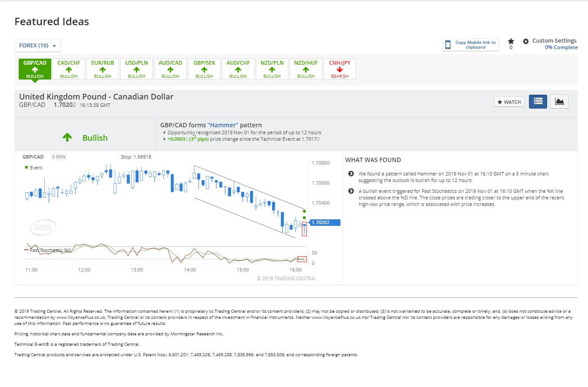Image resolution: width=588 pixels, height=387 pixels.
Task: Open the FOREX (10) dropdown
Action: tap(37, 46)
